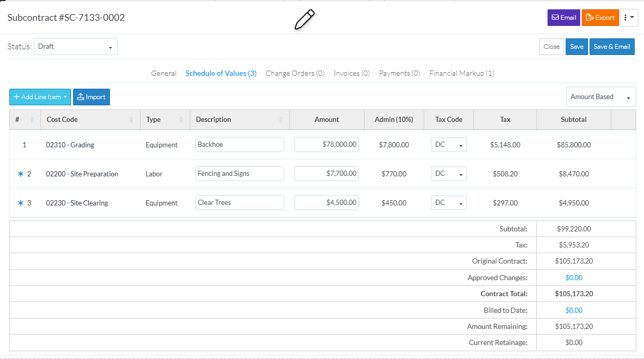Click the $7,800.00 admin cell
This screenshot has height=359, width=644.
[394, 145]
